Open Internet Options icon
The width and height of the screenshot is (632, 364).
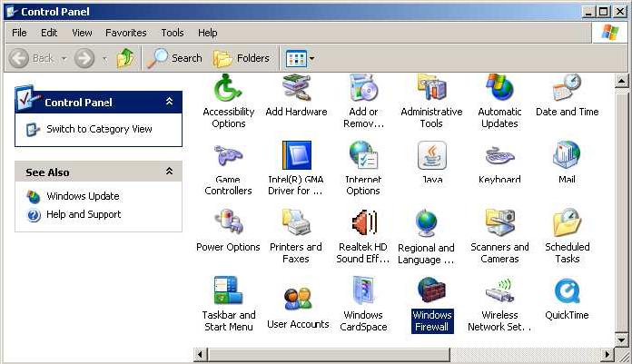pos(363,155)
